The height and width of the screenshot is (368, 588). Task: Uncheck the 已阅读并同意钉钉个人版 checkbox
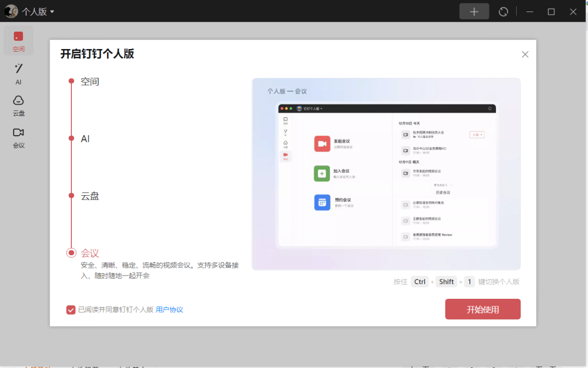point(71,310)
